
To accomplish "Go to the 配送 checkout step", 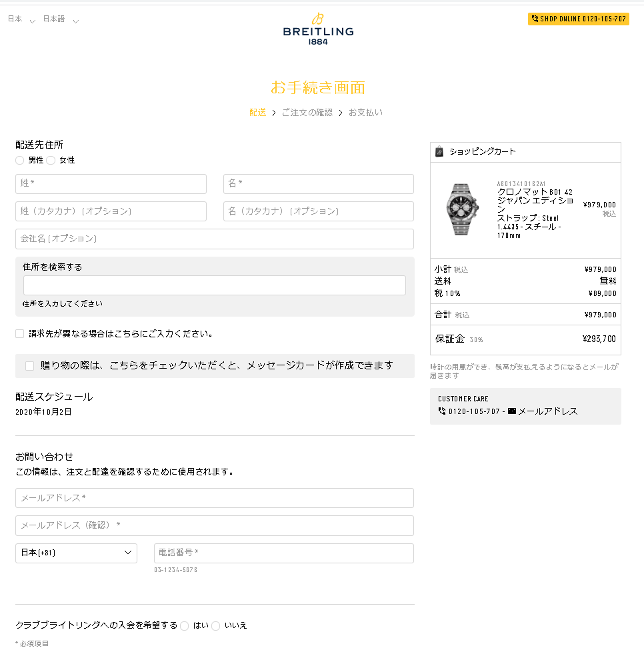I will pyautogui.click(x=257, y=113).
